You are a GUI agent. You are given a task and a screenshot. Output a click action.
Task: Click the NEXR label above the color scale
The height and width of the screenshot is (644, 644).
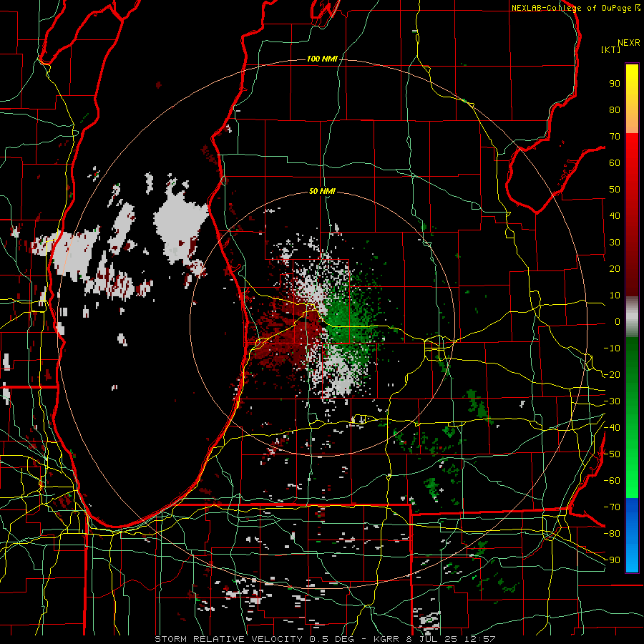(629, 43)
